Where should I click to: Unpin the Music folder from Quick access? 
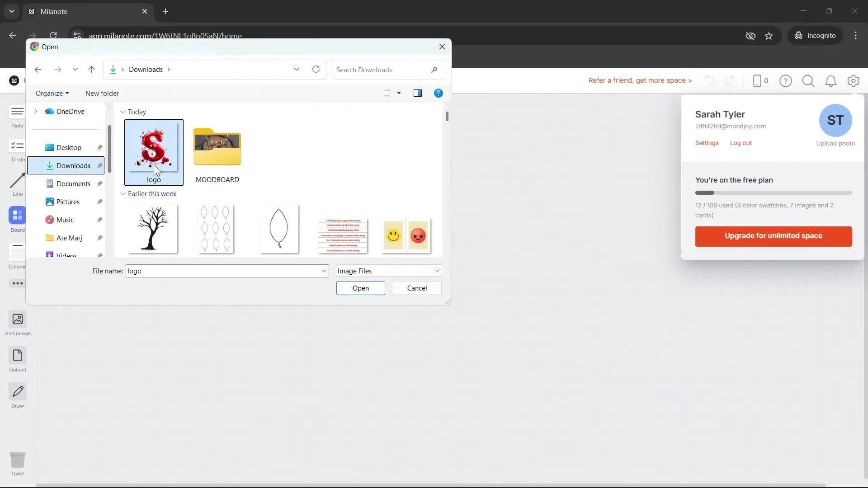[99, 220]
